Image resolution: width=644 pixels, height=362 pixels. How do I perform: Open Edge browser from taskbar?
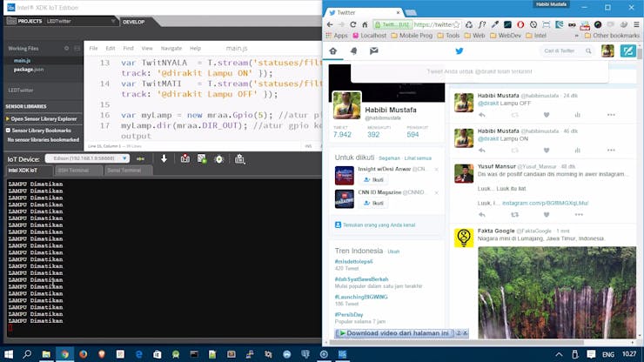click(139, 354)
